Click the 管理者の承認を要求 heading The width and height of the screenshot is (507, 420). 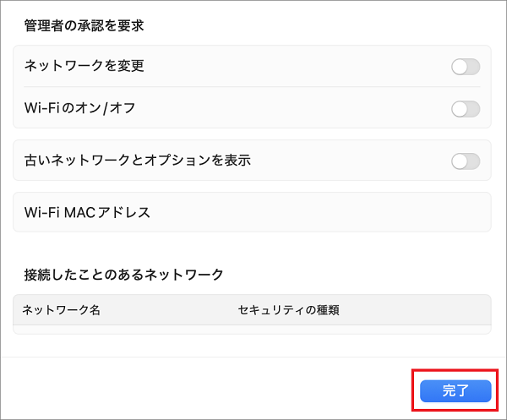click(x=84, y=25)
